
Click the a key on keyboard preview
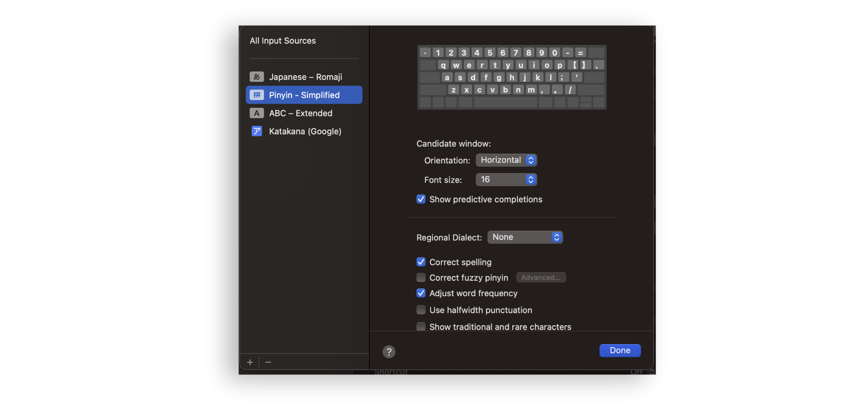pos(447,77)
